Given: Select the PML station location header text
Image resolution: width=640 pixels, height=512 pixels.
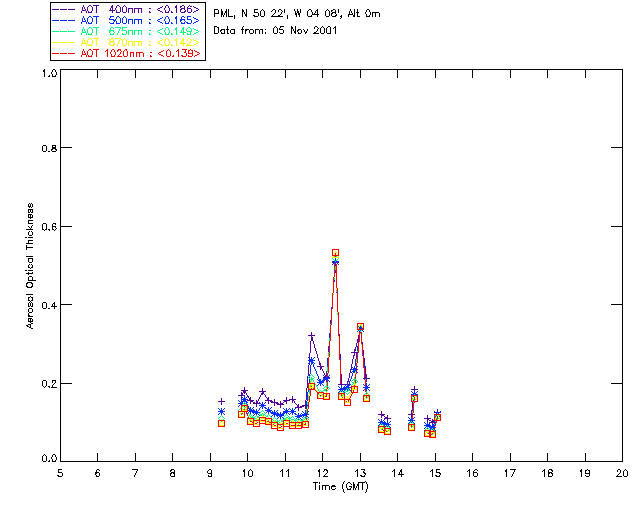Looking at the screenshot, I should point(297,13).
